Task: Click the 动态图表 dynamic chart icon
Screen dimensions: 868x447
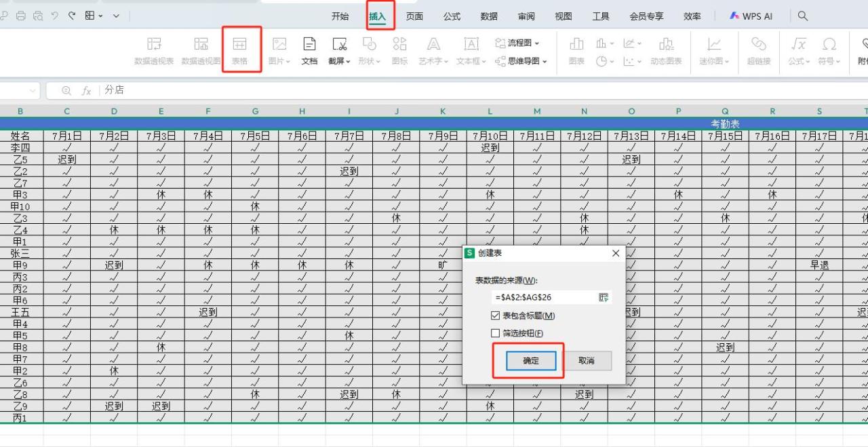Action: [x=666, y=51]
